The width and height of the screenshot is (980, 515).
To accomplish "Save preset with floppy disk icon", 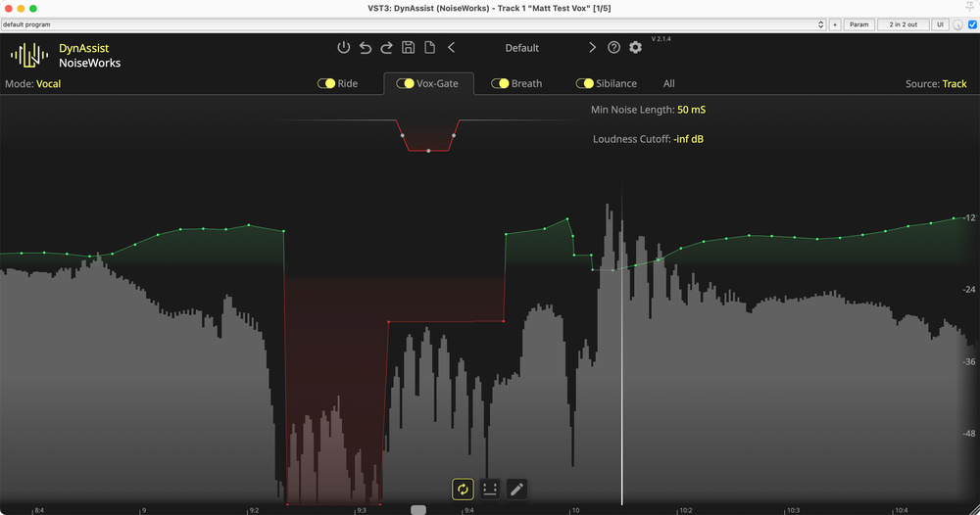I will click(408, 48).
